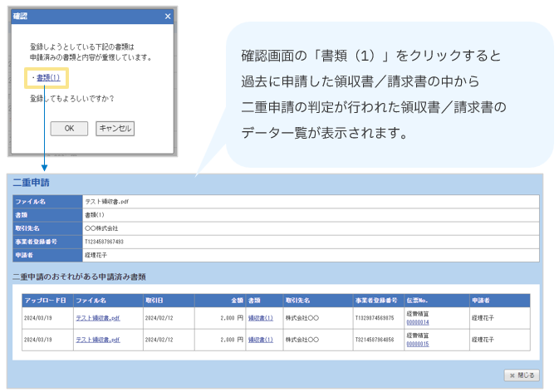The width and height of the screenshot is (559, 392).
Task: Open 領収書(1) link in the 00000015 row
Action: click(x=260, y=340)
